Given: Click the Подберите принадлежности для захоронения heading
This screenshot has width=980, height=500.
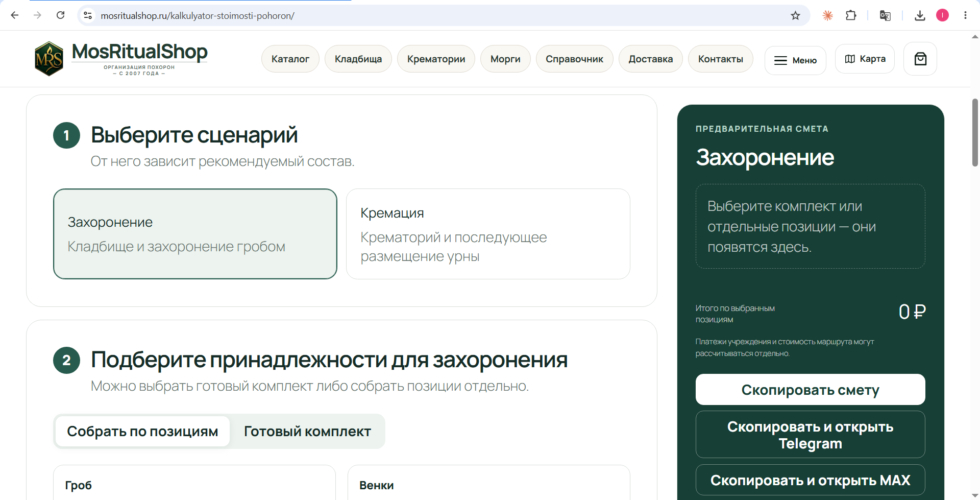Looking at the screenshot, I should (x=329, y=360).
